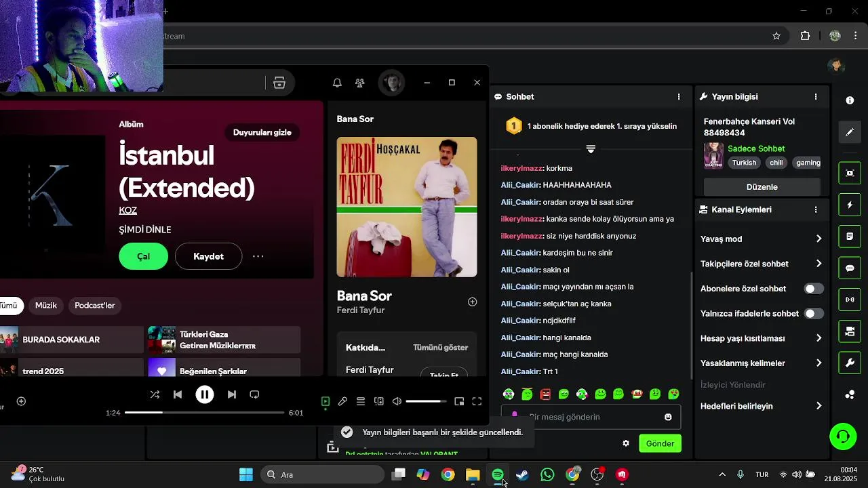Image resolution: width=868 pixels, height=488 pixels.
Task: Open Yayın bilgisi options menu
Action: pyautogui.click(x=816, y=97)
